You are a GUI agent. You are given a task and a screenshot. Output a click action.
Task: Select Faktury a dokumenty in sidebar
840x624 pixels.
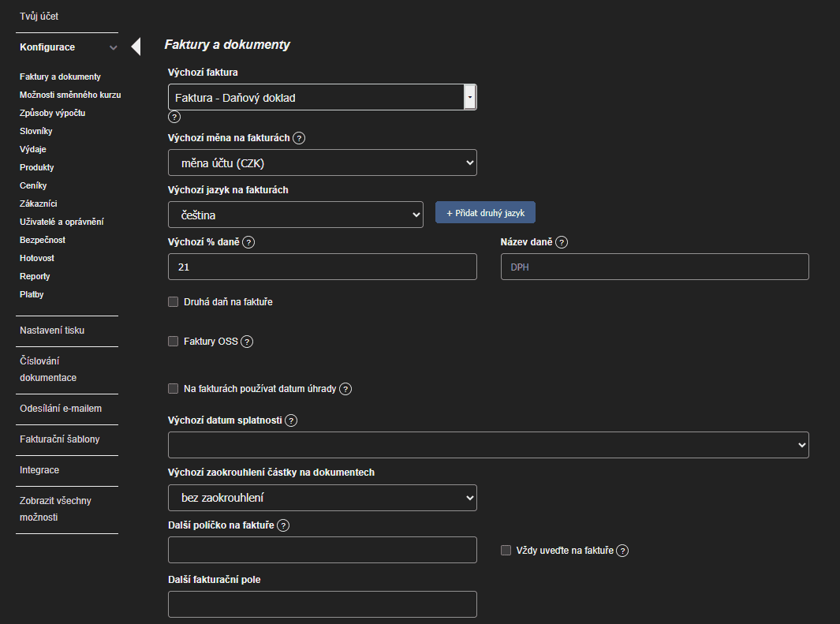60,77
